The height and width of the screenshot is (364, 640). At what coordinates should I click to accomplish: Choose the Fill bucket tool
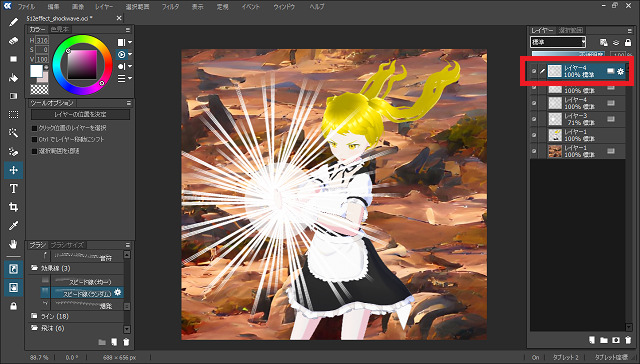pos(13,78)
